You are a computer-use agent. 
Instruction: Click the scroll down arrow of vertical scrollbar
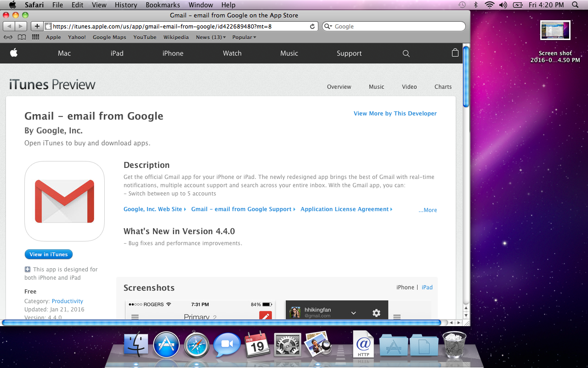[466, 316]
